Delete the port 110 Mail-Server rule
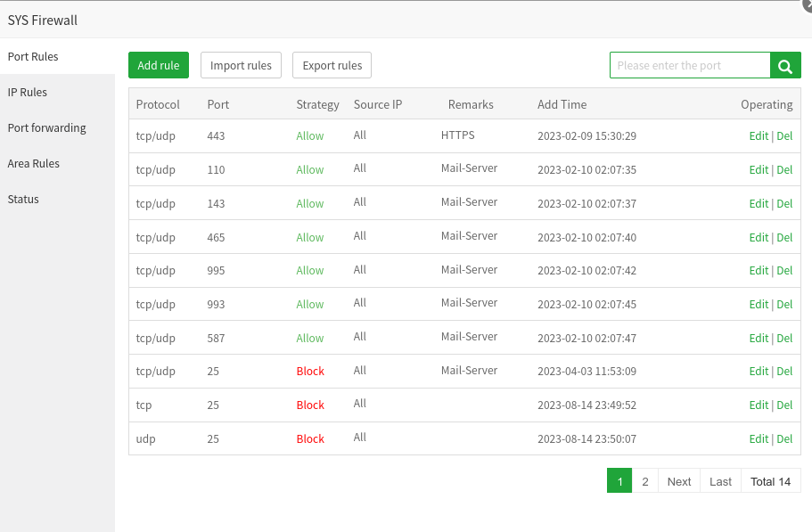Screen dimensions: 812x532 click(784, 170)
